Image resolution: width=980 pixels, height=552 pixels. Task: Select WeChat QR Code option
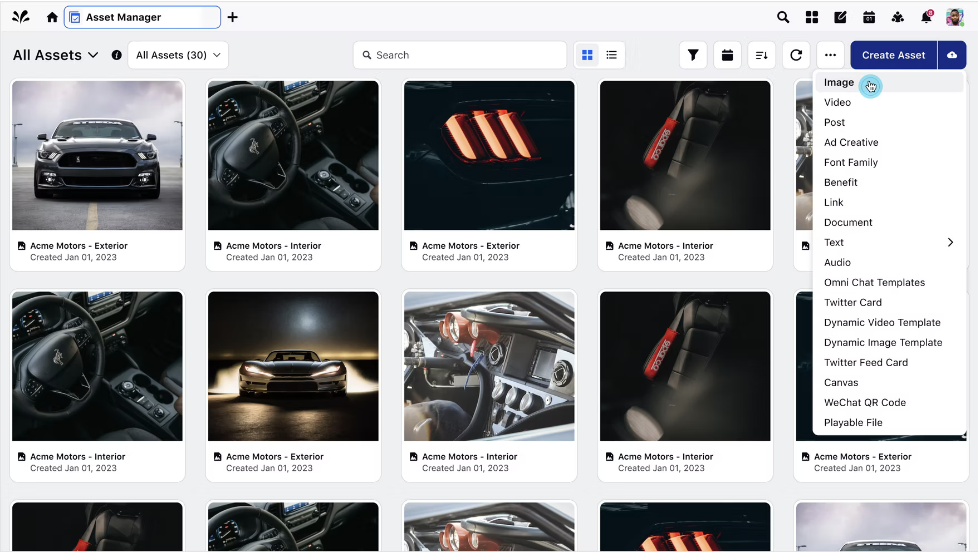[x=889, y=403]
